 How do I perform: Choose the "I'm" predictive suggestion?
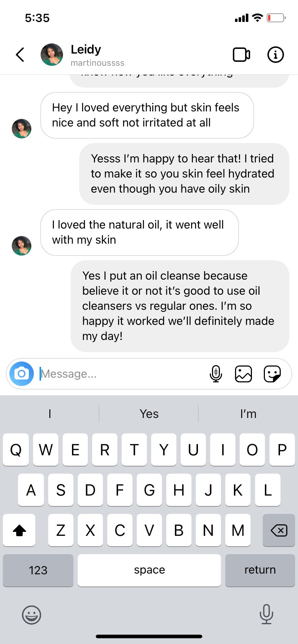pyautogui.click(x=248, y=414)
